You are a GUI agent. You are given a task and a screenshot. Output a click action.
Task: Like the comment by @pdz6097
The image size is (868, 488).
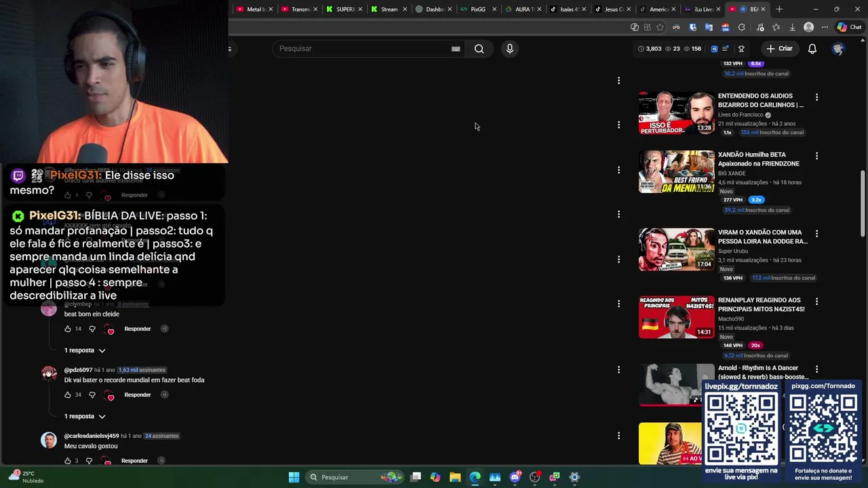coord(67,394)
